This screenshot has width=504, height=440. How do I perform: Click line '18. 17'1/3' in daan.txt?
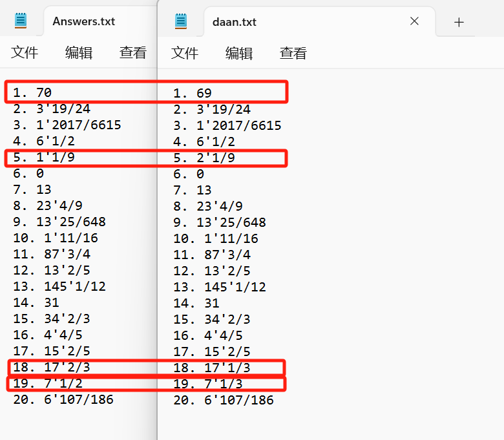212,368
